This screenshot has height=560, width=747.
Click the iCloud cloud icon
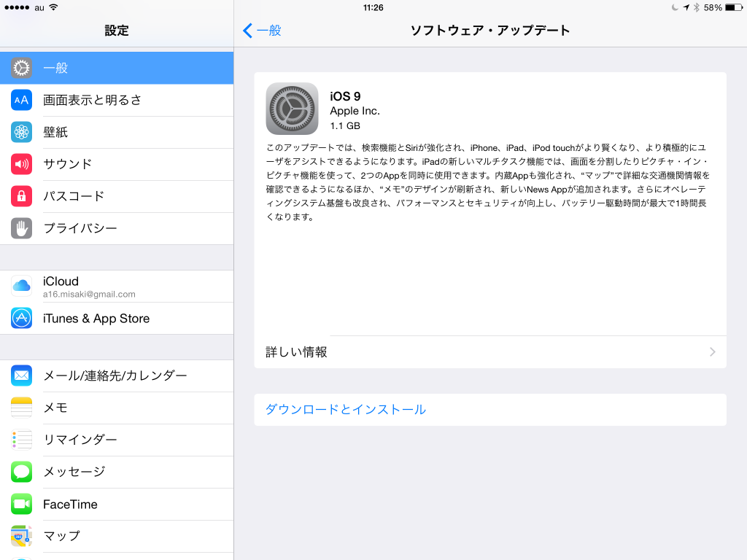coord(21,286)
